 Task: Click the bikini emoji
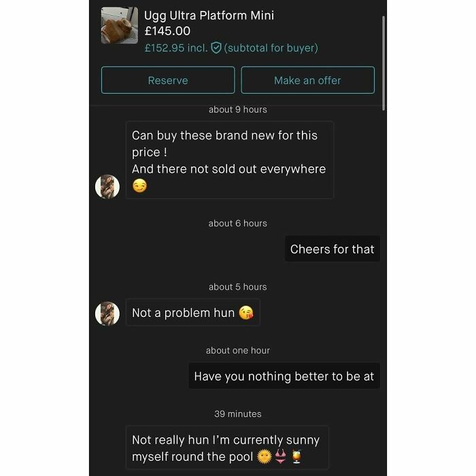click(280, 456)
